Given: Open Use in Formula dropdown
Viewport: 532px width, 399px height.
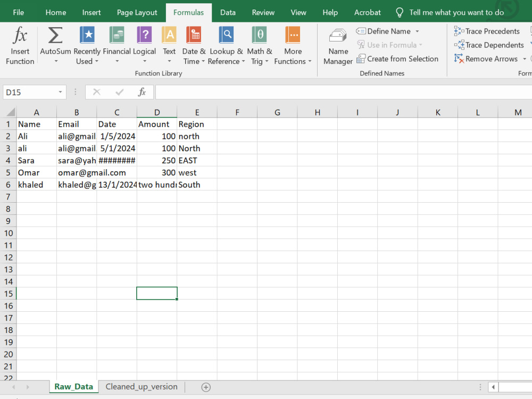Looking at the screenshot, I should [x=389, y=45].
